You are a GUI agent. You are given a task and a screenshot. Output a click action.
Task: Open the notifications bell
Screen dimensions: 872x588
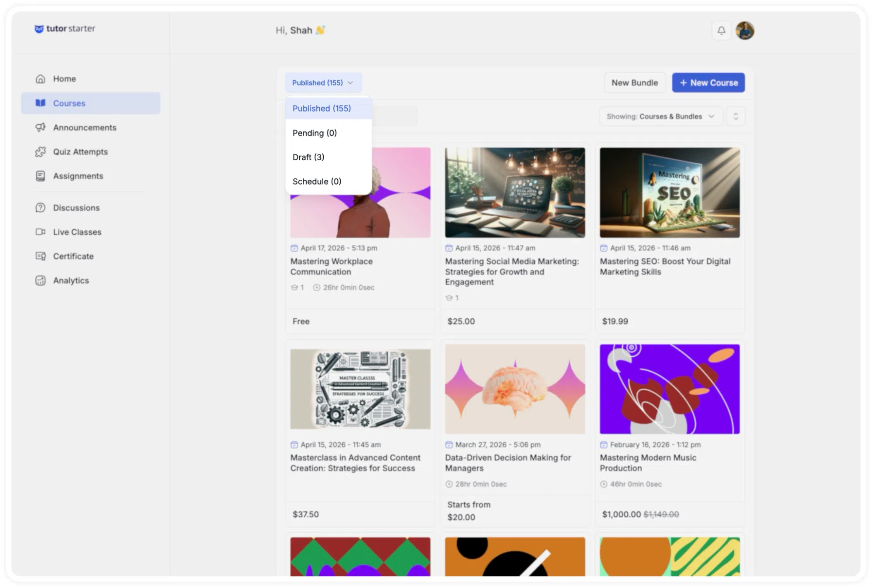pyautogui.click(x=721, y=31)
